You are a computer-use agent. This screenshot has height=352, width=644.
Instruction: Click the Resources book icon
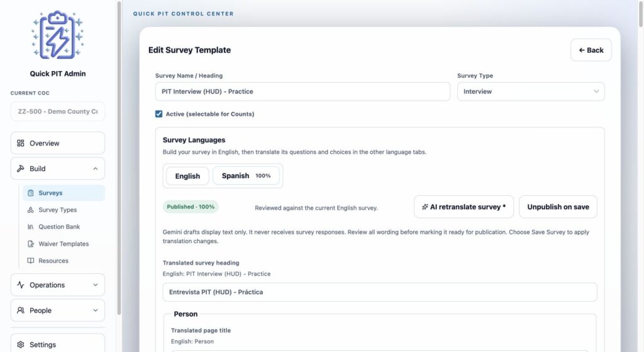click(30, 261)
